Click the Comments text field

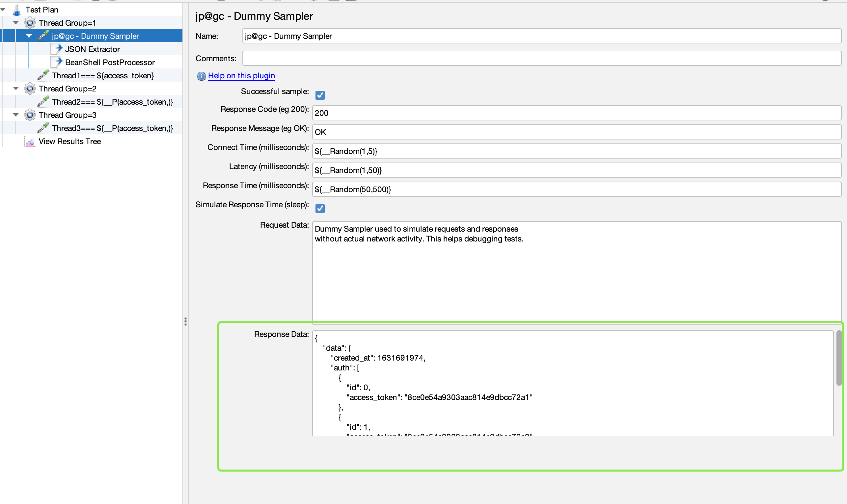pyautogui.click(x=541, y=59)
